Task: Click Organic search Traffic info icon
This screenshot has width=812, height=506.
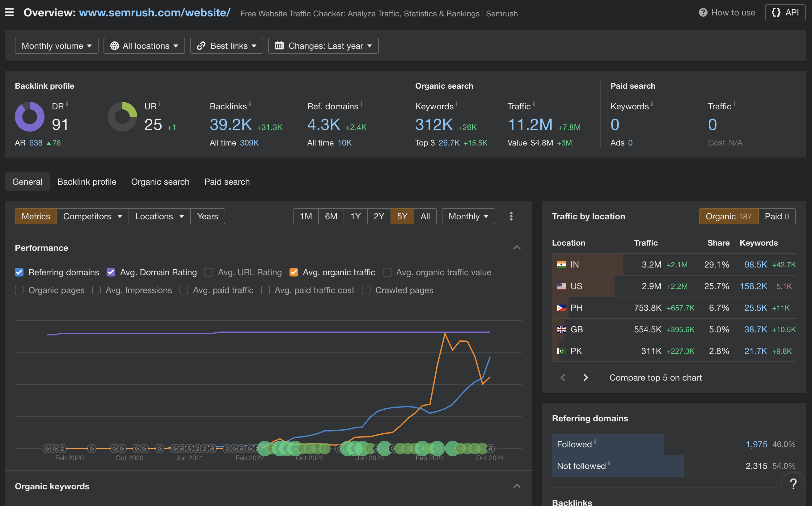Action: pos(534,103)
